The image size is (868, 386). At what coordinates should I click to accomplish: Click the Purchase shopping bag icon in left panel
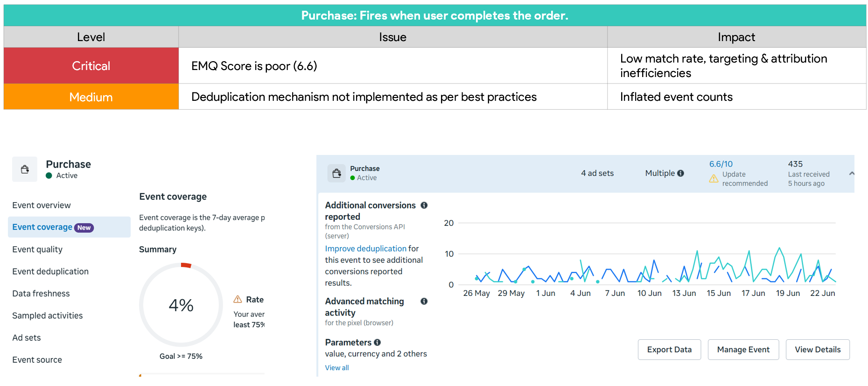tap(25, 169)
